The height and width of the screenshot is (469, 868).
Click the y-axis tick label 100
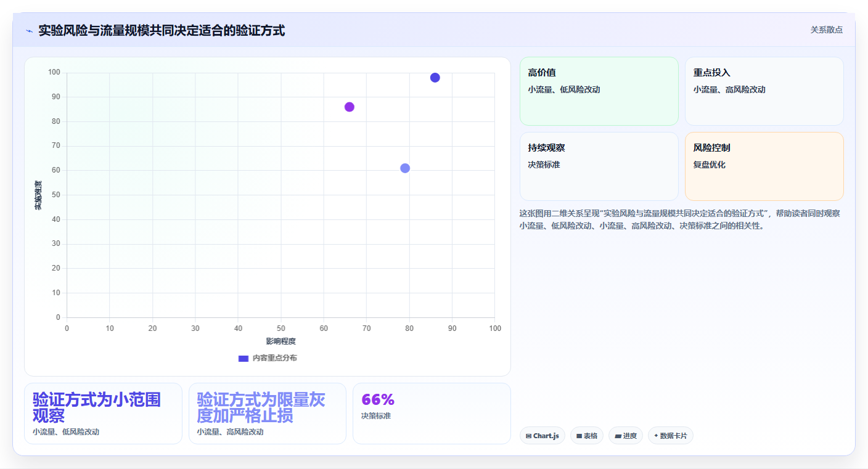click(x=54, y=73)
